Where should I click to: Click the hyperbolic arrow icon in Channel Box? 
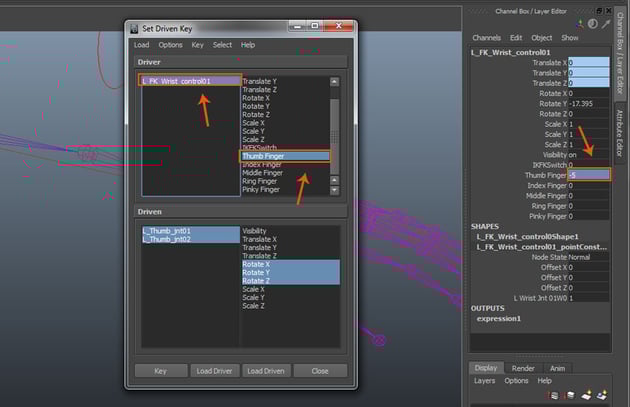[605, 23]
